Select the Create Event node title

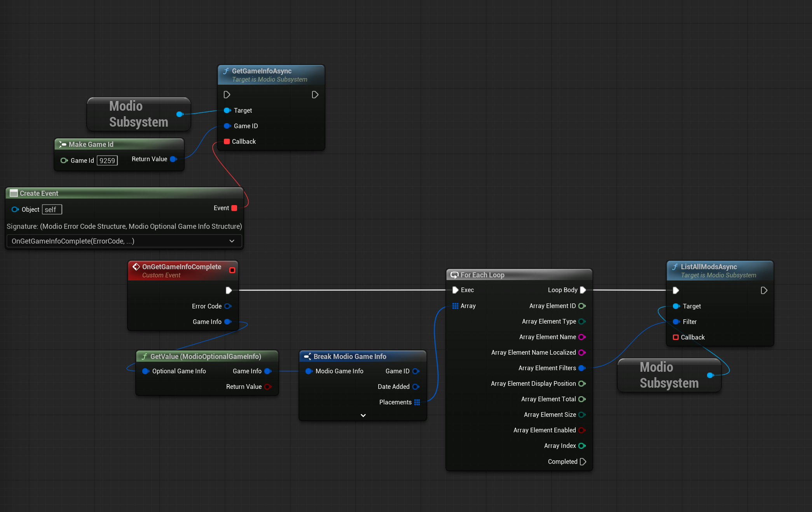point(39,193)
